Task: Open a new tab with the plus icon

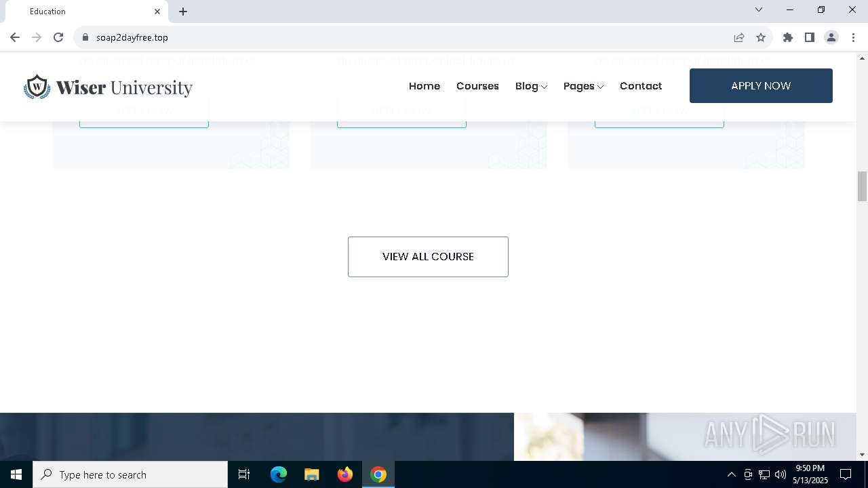Action: (x=183, y=12)
